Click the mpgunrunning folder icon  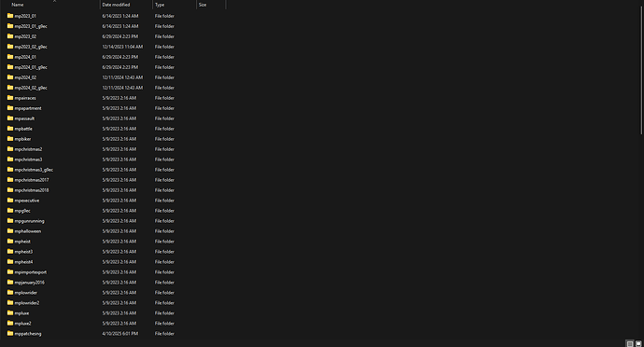pyautogui.click(x=10, y=221)
